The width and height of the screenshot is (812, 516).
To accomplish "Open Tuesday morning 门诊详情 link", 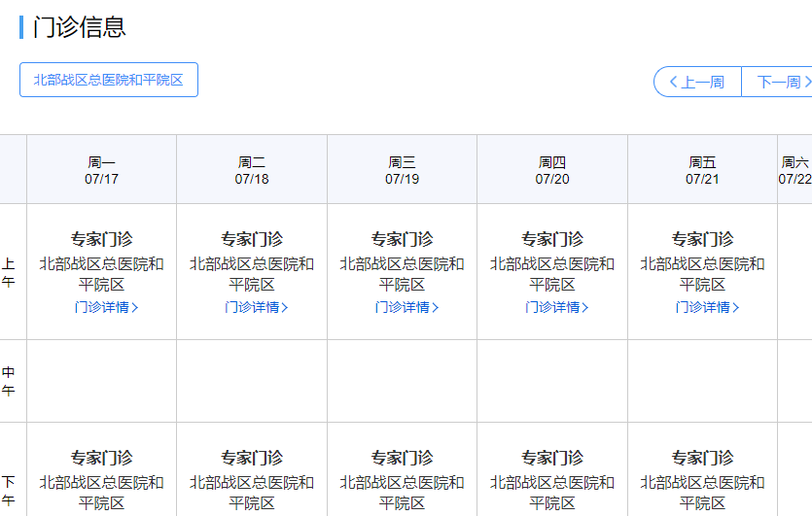I will point(257,307).
